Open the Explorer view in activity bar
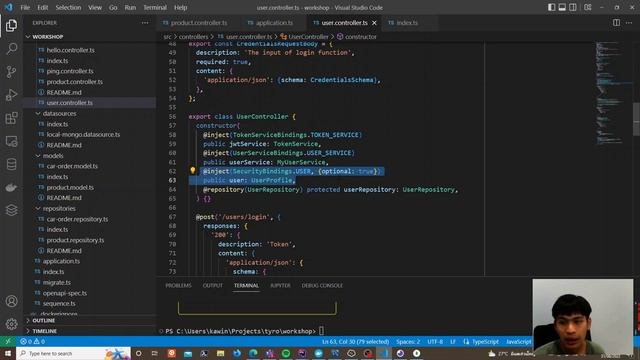The width and height of the screenshot is (640, 360). coord(11,25)
